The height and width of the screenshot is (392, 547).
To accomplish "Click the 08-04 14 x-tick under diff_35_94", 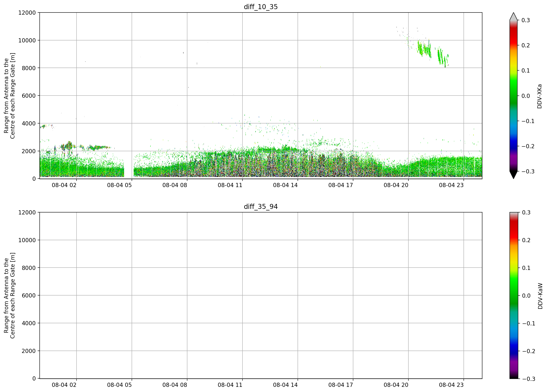I will pos(285,385).
